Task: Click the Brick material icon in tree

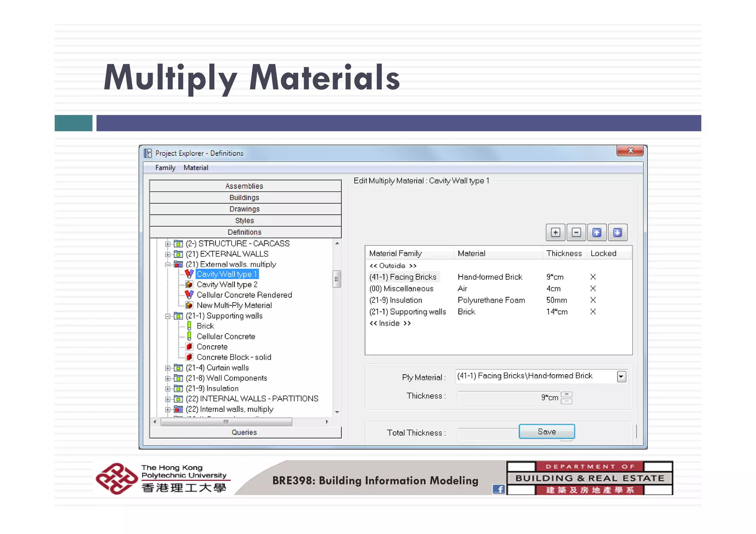Action: click(189, 326)
